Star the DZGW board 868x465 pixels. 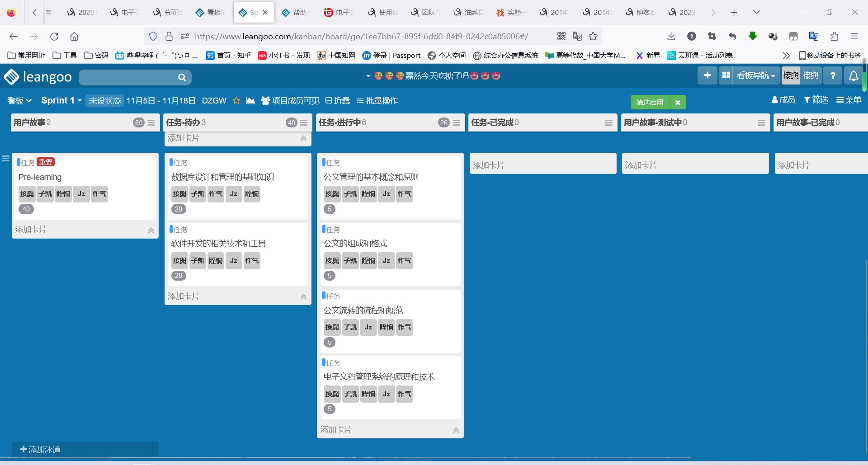(236, 100)
